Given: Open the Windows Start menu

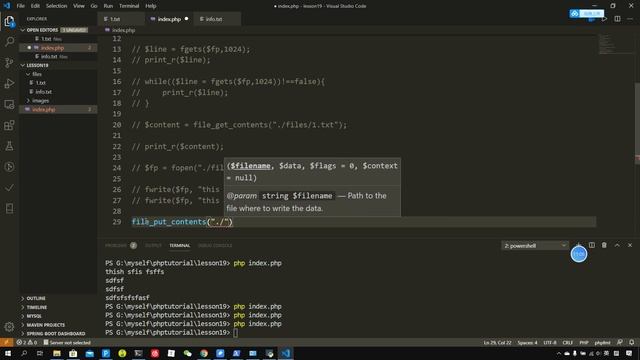Looking at the screenshot, I should pos(8,353).
